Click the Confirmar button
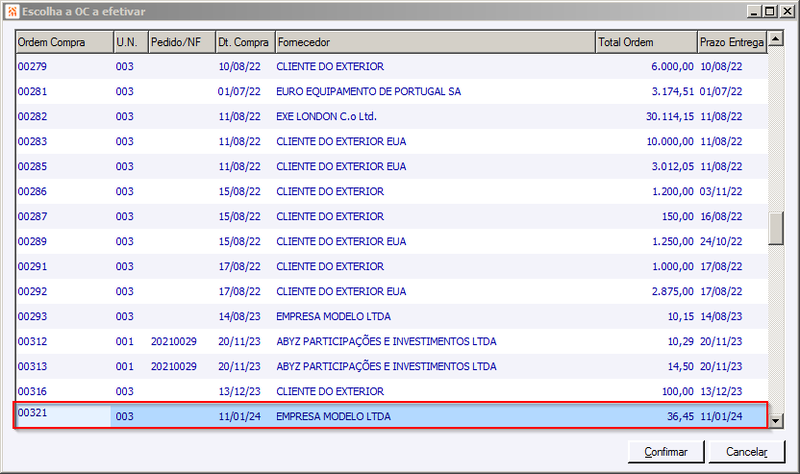The width and height of the screenshot is (800, 474). click(x=666, y=452)
